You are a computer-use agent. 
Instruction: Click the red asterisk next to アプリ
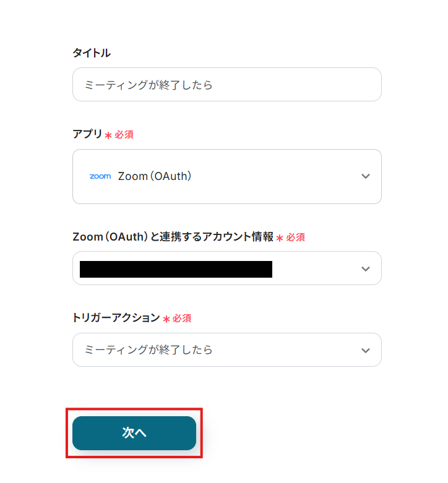(x=108, y=135)
